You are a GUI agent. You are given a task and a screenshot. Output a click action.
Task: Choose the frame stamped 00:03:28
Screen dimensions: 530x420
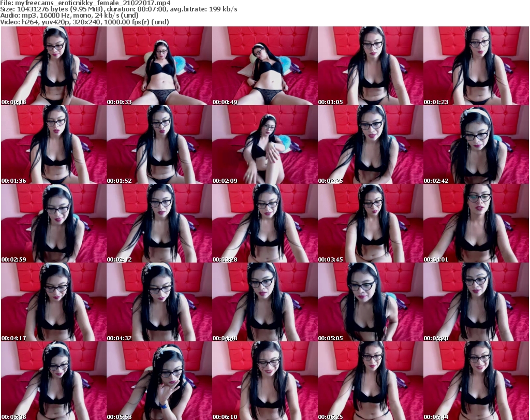264,223
